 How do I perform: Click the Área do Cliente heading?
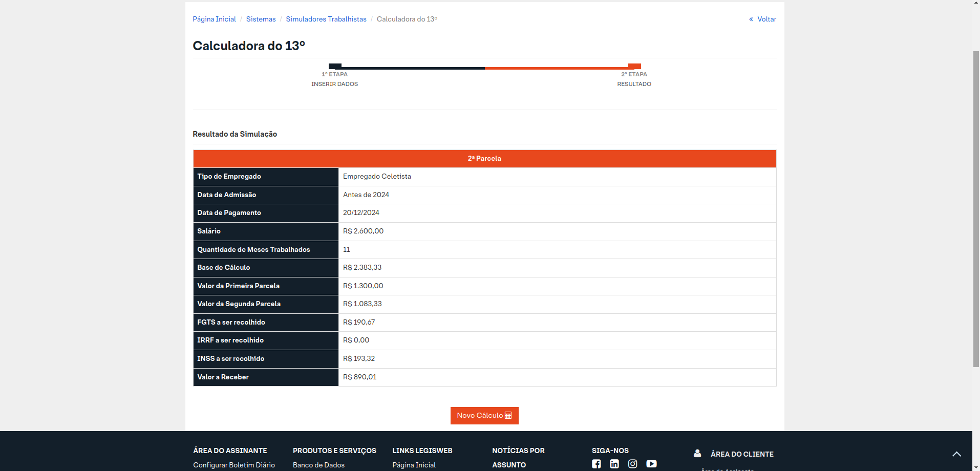pos(742,454)
